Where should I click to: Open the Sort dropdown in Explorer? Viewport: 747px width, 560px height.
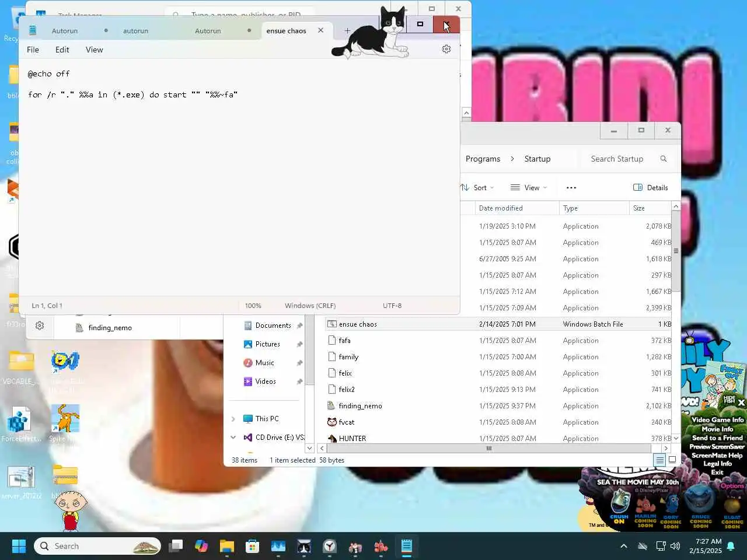point(478,187)
